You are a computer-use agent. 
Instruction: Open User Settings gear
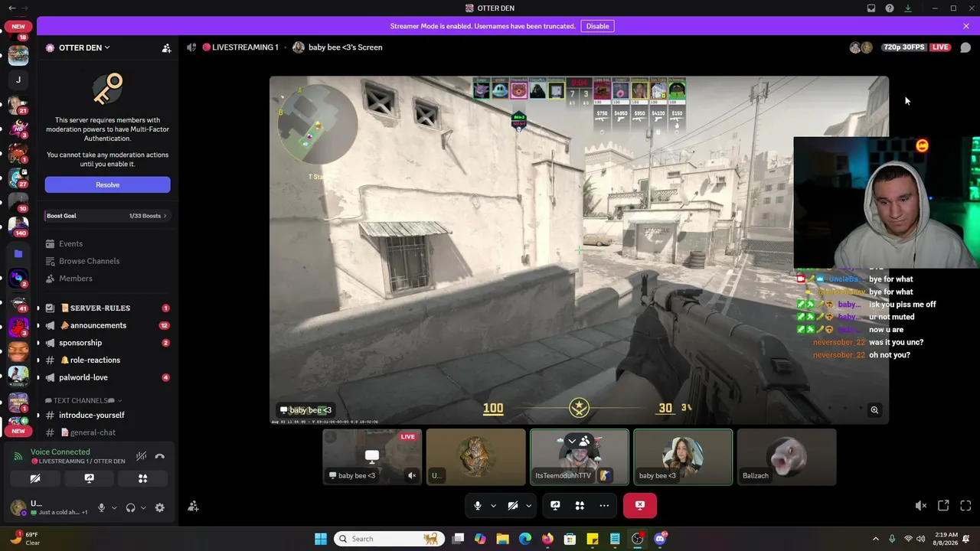point(159,507)
